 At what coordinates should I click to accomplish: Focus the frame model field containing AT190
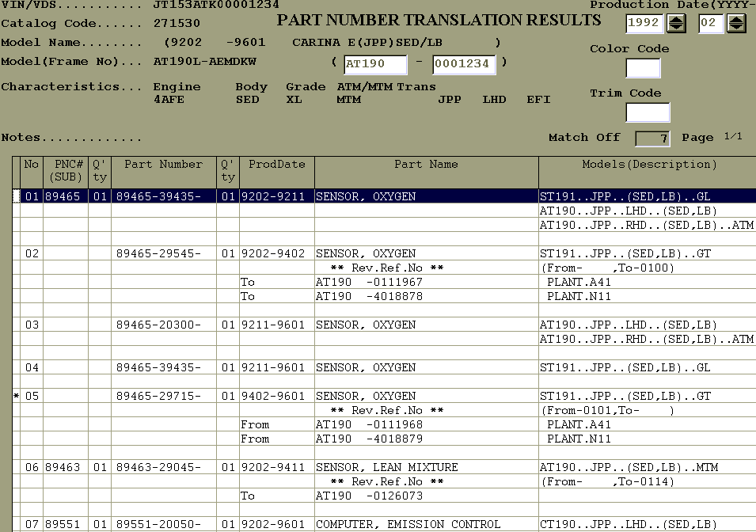pyautogui.click(x=375, y=64)
